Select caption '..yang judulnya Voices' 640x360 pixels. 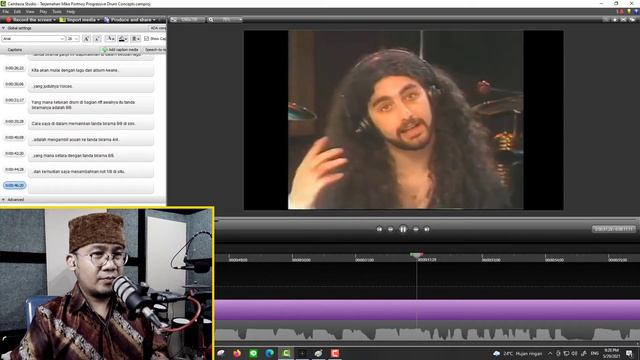(91, 86)
